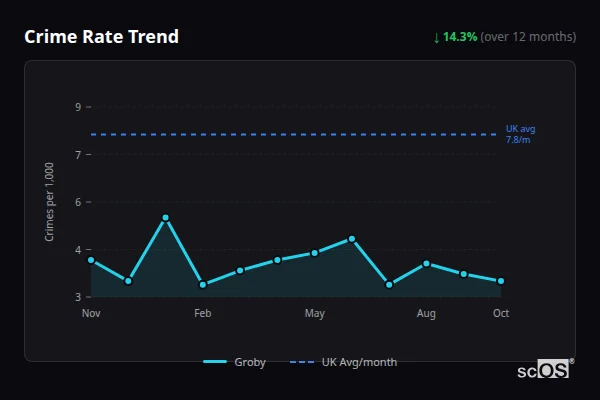Click the 'May' x-axis label
The image size is (600, 400).
click(x=315, y=314)
